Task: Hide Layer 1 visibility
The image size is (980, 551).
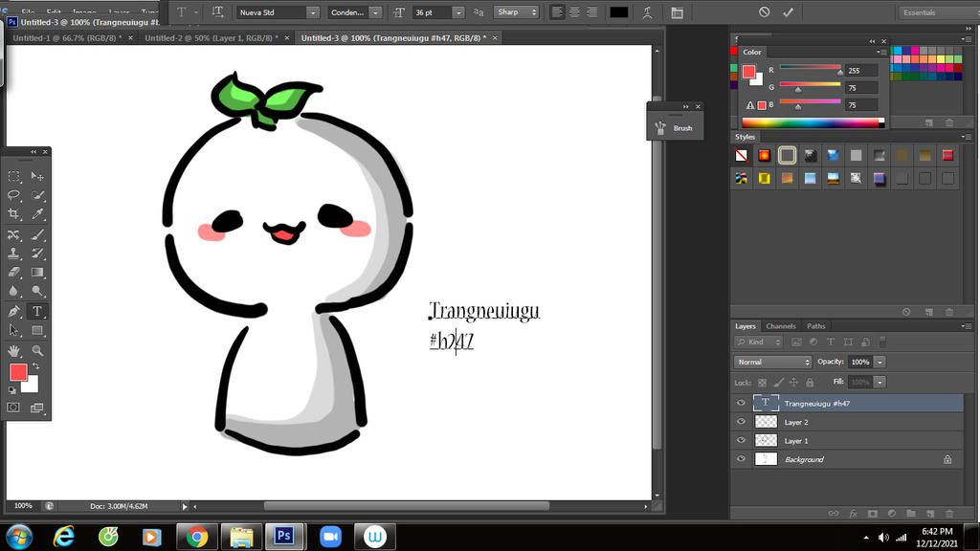Action: (x=742, y=440)
